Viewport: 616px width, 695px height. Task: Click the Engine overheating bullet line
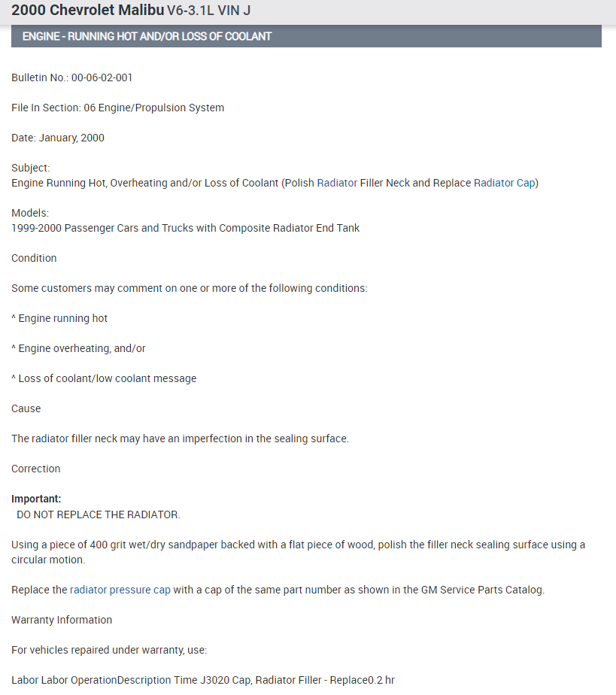[x=79, y=348]
